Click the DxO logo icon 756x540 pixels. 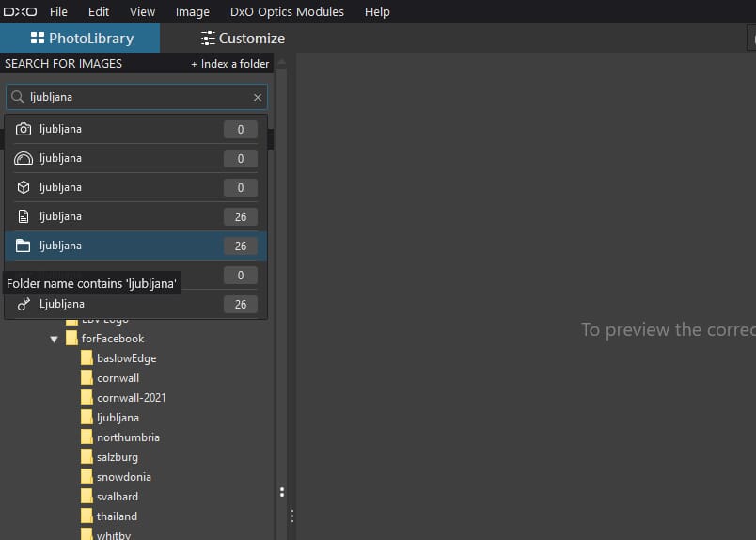20,11
